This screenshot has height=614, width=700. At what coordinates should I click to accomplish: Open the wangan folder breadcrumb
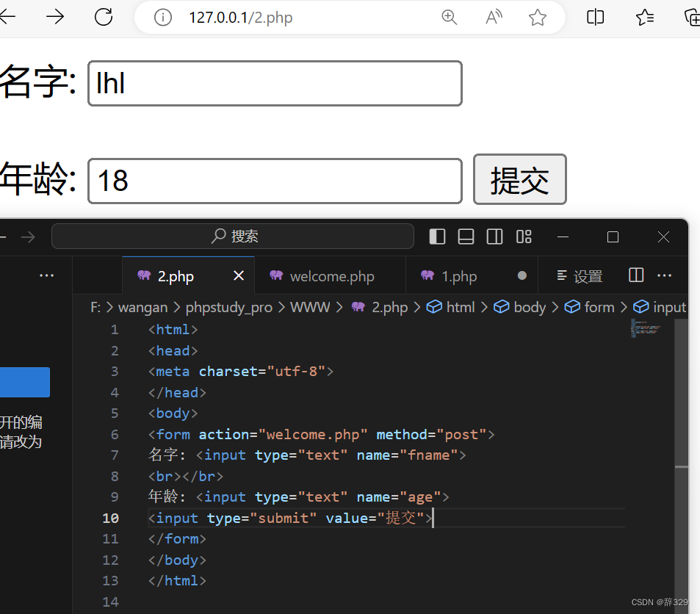(143, 307)
